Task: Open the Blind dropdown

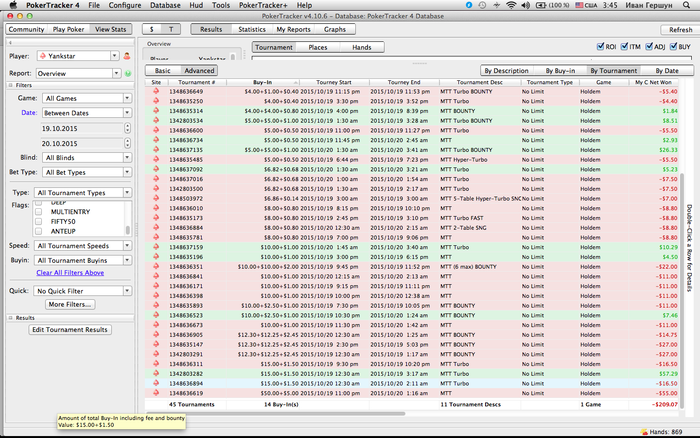Action: 87,158
